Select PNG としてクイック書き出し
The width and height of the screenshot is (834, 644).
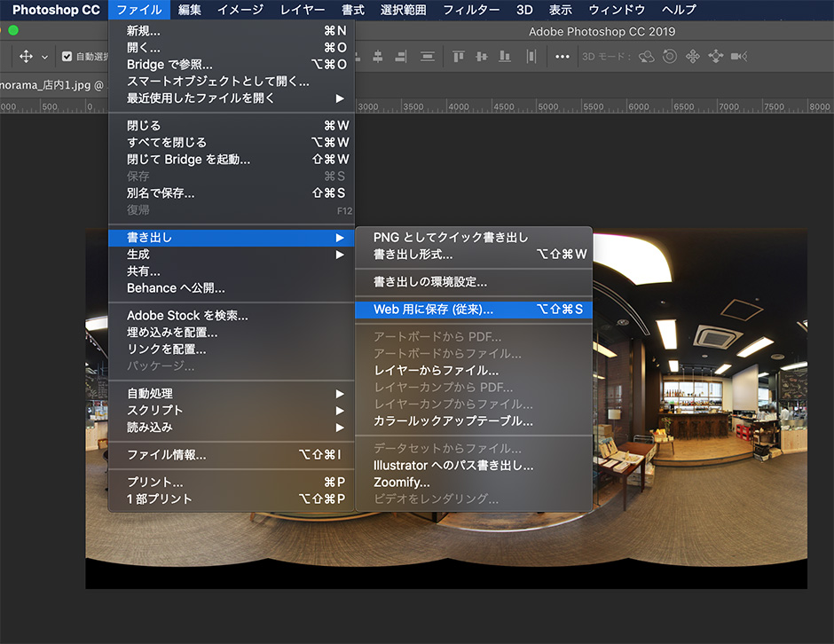[451, 237]
